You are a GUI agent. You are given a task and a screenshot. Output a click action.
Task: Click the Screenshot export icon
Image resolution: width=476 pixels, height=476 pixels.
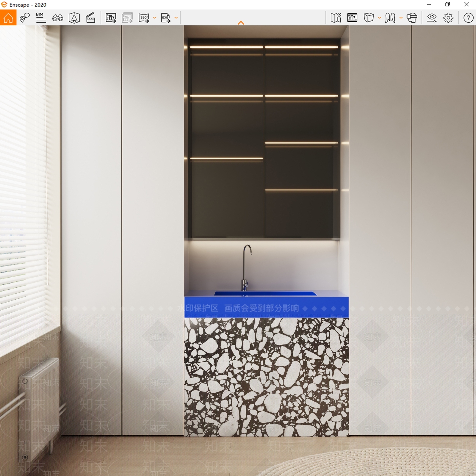111,18
